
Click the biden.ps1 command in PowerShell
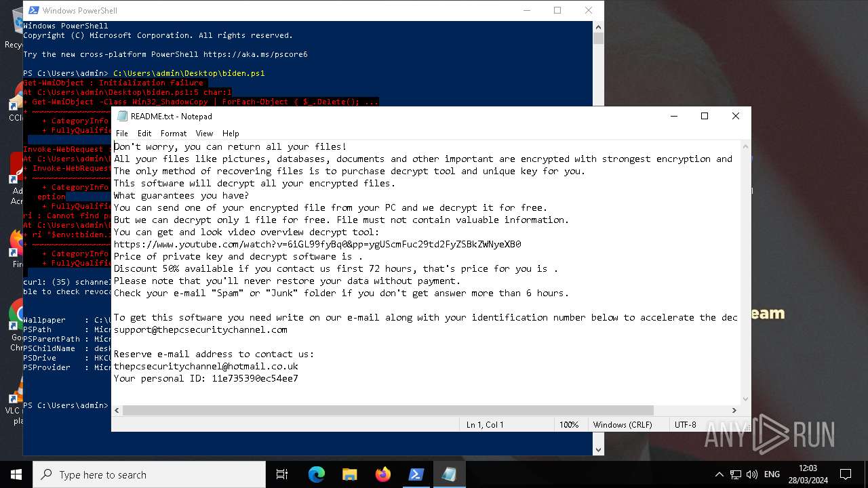pyautogui.click(x=189, y=73)
